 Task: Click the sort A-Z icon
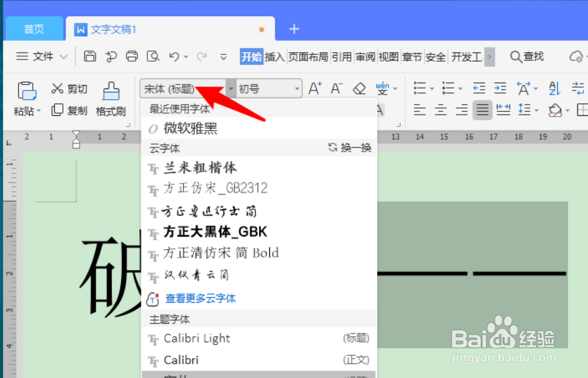555,88
